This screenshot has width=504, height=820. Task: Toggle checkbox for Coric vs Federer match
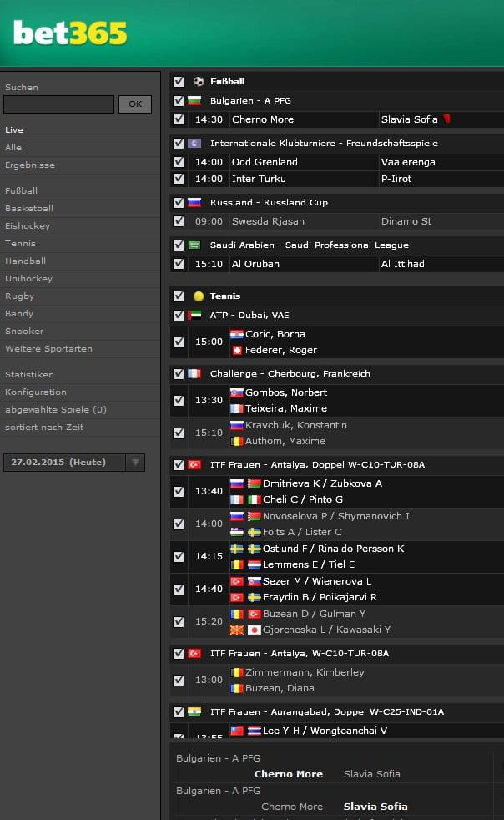click(x=179, y=342)
